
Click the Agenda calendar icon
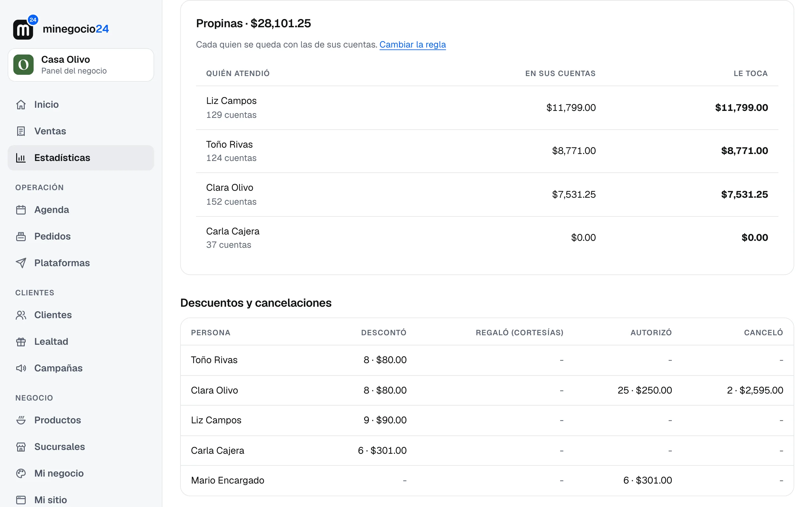coord(21,210)
